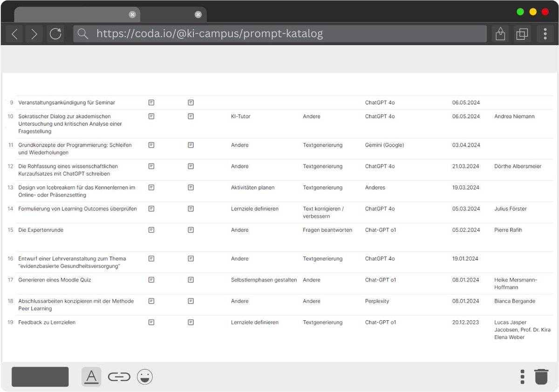The width and height of the screenshot is (559, 392).
Task: Open second note icon for Sokratischer Dialog row
Action: click(191, 116)
